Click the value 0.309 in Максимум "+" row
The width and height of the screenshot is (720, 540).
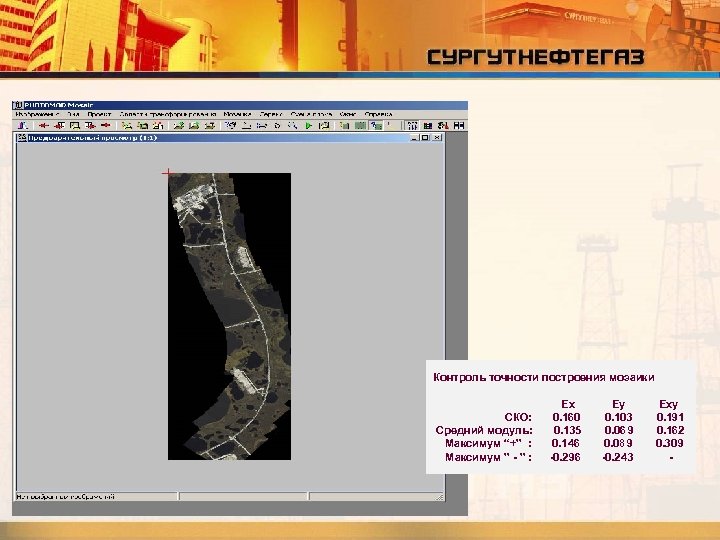(x=669, y=444)
